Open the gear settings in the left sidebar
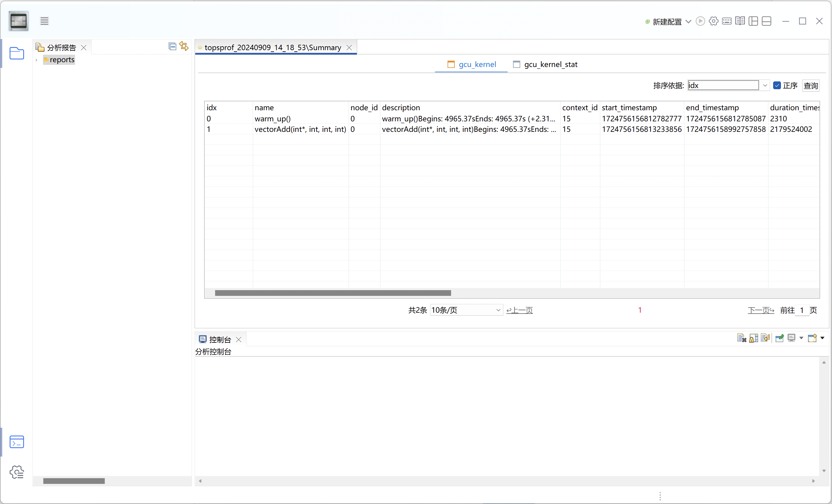Viewport: 832px width, 504px height. pyautogui.click(x=17, y=472)
